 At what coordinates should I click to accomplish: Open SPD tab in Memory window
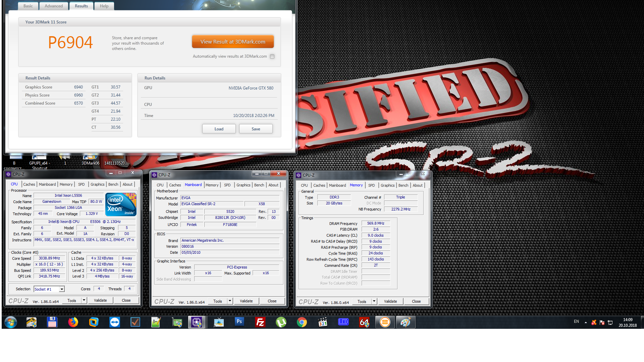pos(371,185)
